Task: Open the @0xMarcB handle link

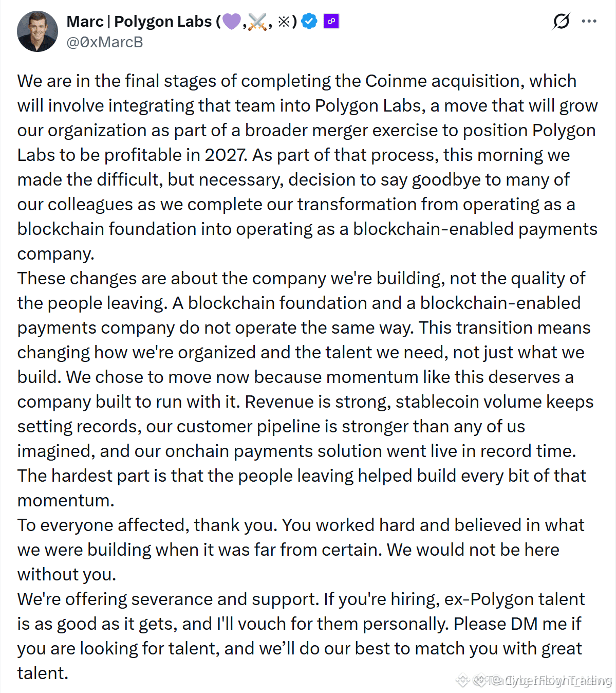Action: coord(105,42)
